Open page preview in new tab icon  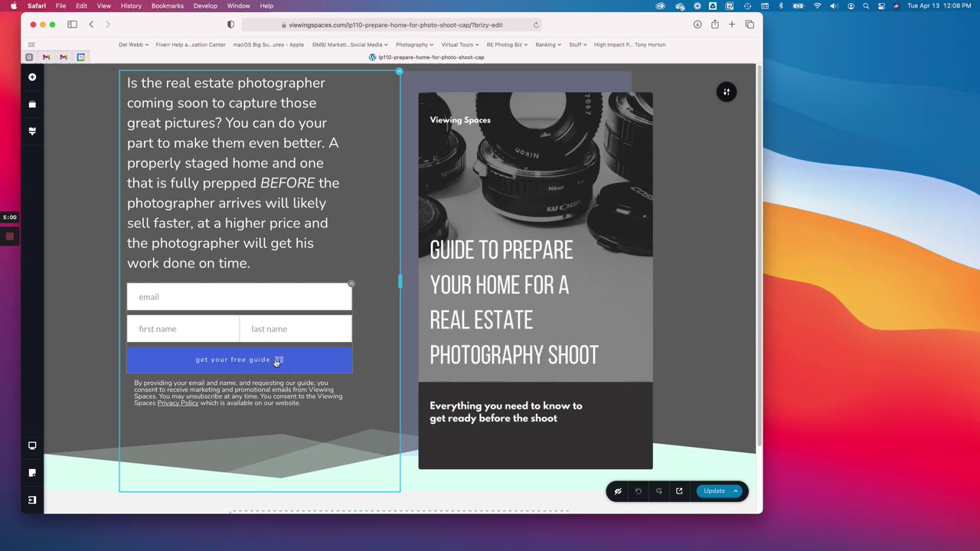[x=679, y=491]
